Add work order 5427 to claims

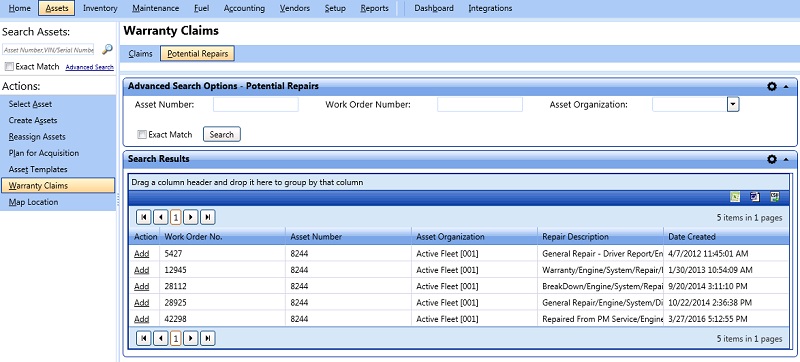click(141, 253)
